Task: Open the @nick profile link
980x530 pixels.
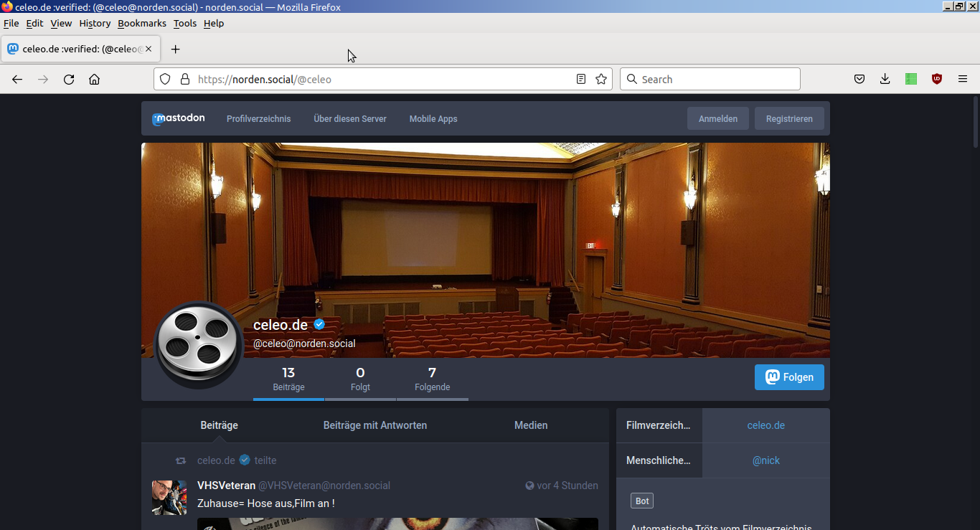Action: (766, 460)
